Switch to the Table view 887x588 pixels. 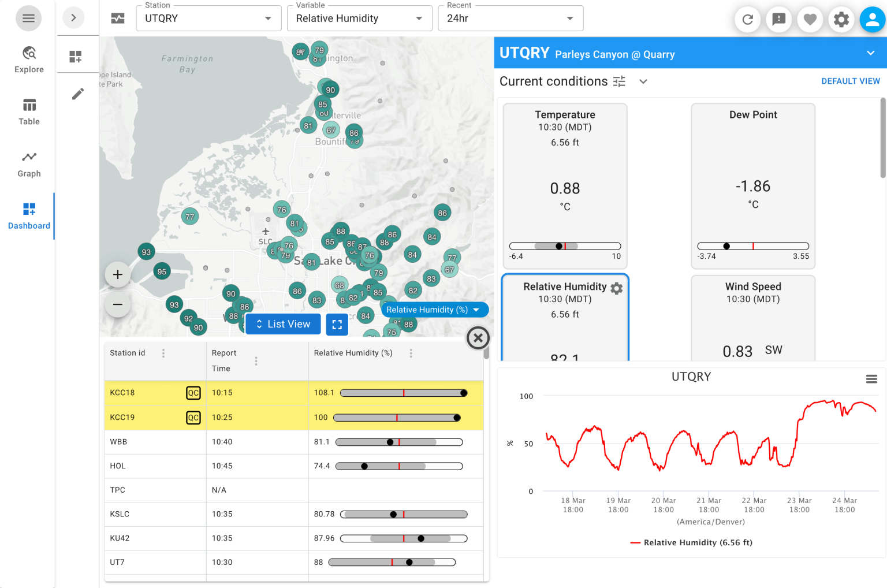point(29,111)
